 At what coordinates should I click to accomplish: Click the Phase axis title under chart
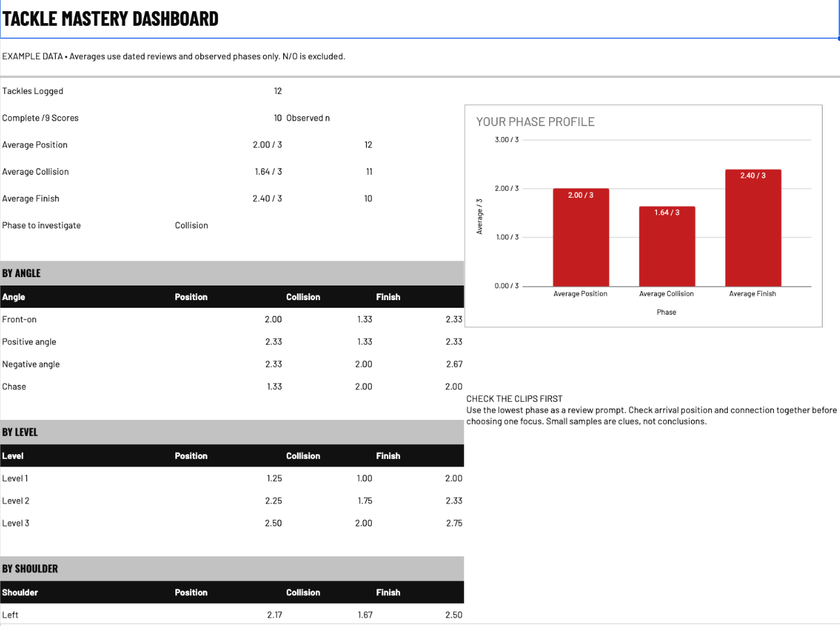tap(667, 313)
